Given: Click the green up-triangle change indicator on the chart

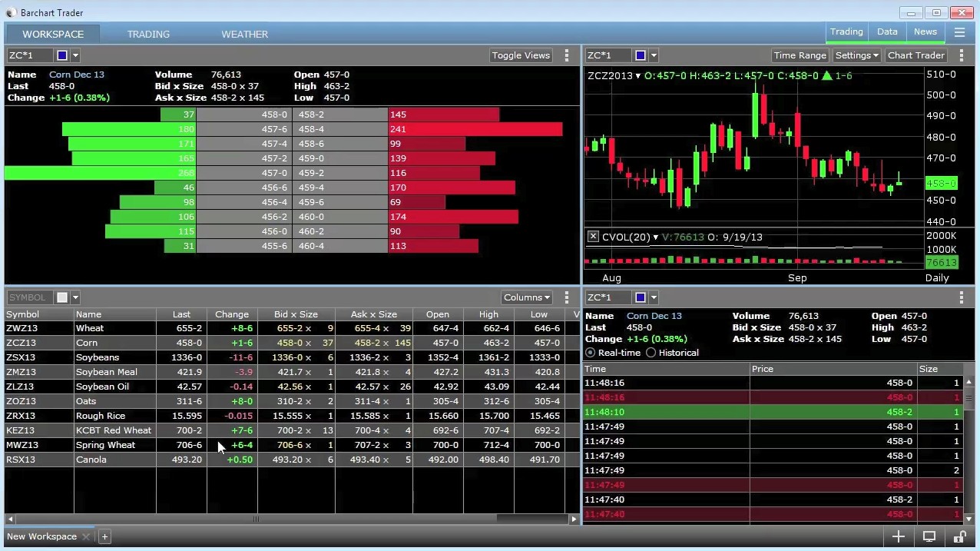Looking at the screenshot, I should pyautogui.click(x=826, y=75).
